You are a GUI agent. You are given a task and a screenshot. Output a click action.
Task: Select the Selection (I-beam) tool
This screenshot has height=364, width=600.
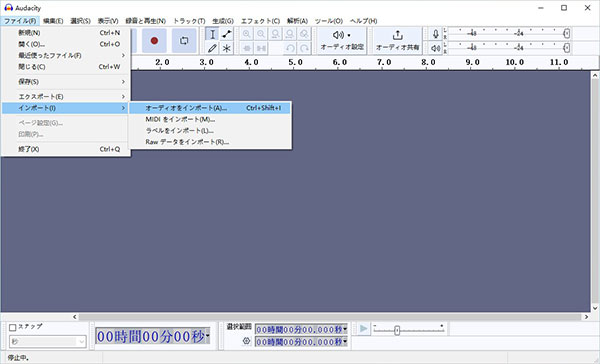(x=212, y=34)
